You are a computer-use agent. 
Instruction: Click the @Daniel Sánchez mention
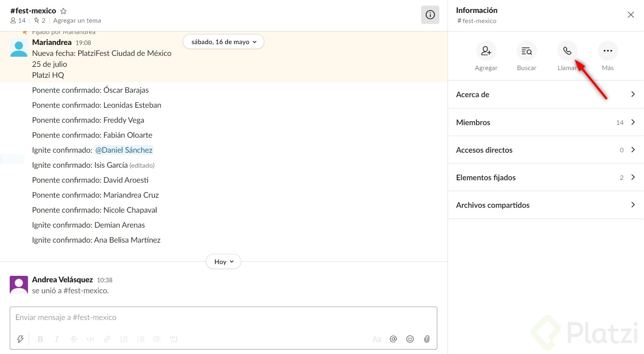(x=124, y=150)
